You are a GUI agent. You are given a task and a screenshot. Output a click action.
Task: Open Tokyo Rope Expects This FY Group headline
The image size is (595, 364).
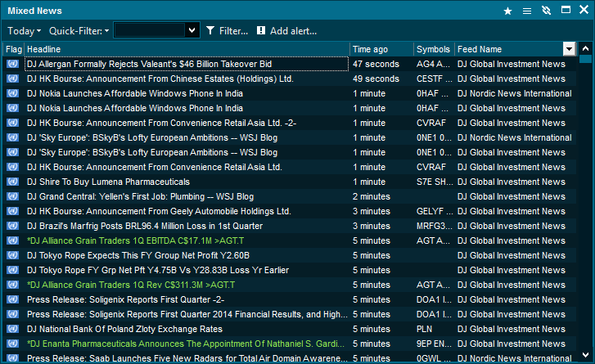click(x=138, y=255)
